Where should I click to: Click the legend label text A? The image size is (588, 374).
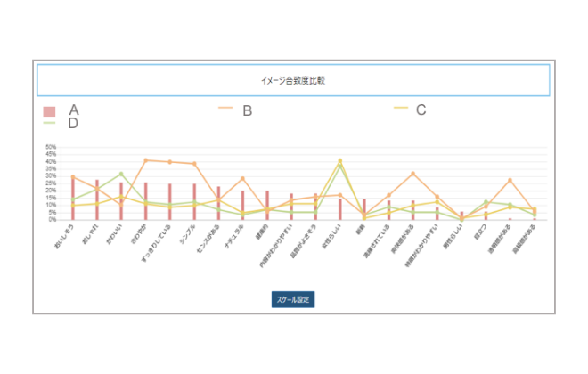[x=74, y=110]
